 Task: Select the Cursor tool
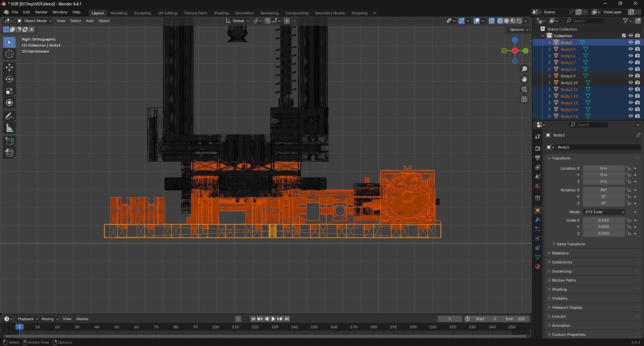click(9, 54)
